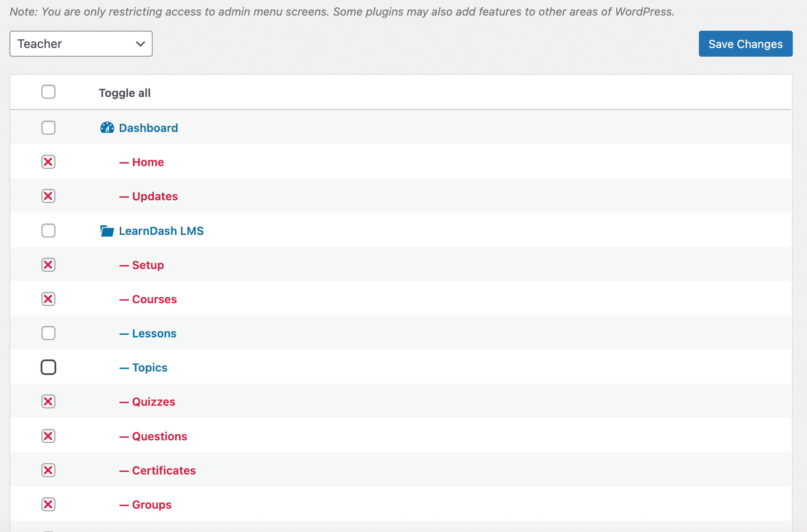Uncheck the Groups restriction
Image resolution: width=807 pixels, height=532 pixels.
click(x=48, y=504)
